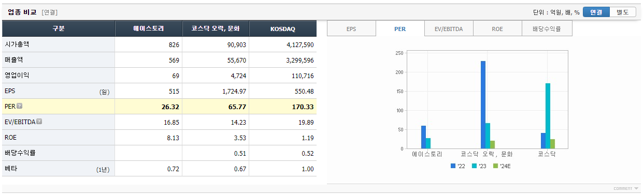Click the KOSDAQ EV/EBITDA value 19.89

(306, 123)
